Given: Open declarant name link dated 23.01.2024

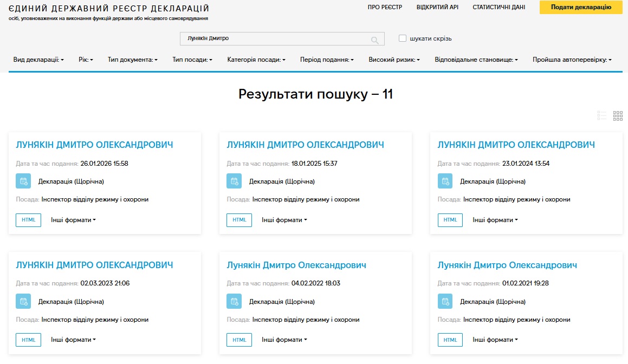Looking at the screenshot, I should click(516, 145).
